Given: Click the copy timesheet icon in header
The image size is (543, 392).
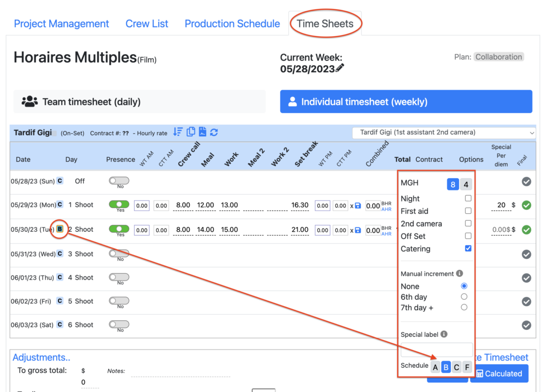Looking at the screenshot, I should click(190, 132).
